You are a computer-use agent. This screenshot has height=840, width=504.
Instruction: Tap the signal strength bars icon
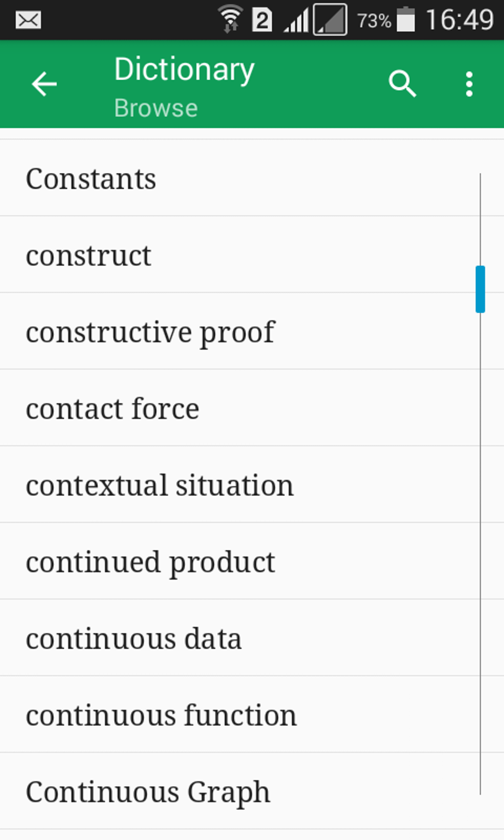(x=296, y=21)
